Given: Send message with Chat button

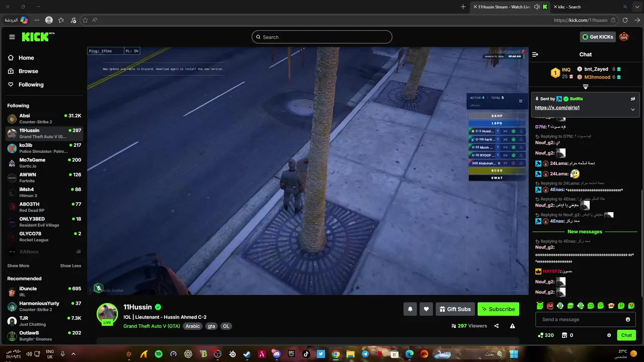Looking at the screenshot, I should pos(626,335).
